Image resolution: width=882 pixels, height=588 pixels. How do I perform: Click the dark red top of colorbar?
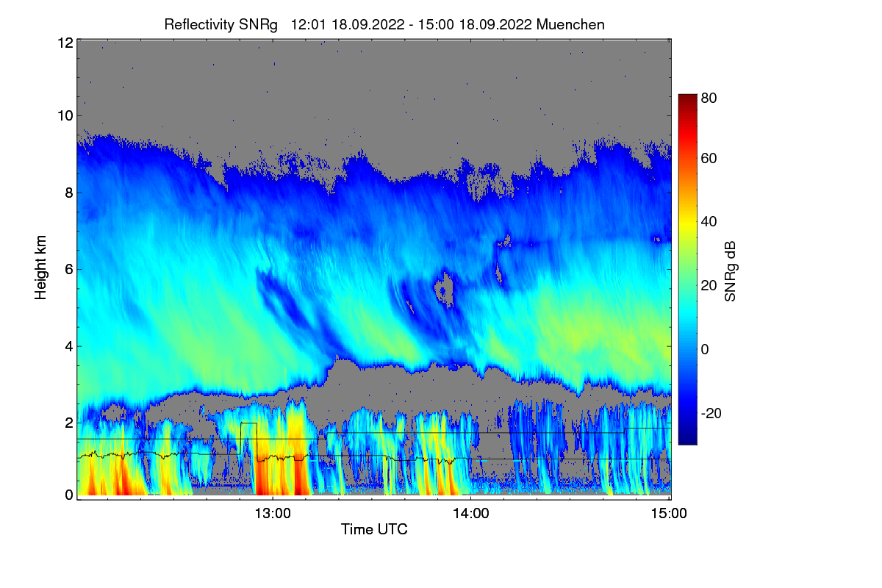(x=686, y=99)
